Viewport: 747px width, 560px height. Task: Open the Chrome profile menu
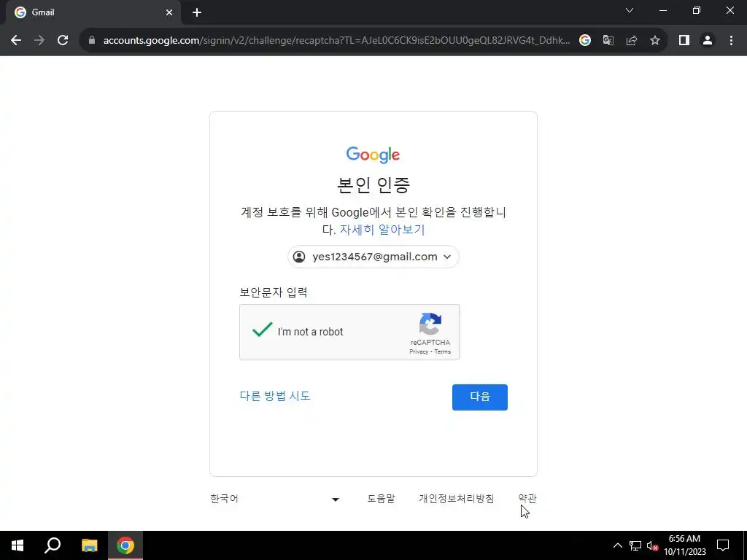click(708, 41)
